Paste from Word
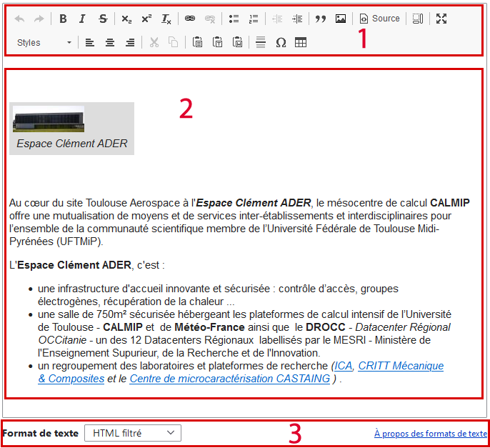The height and width of the screenshot is (448, 490). point(237,43)
